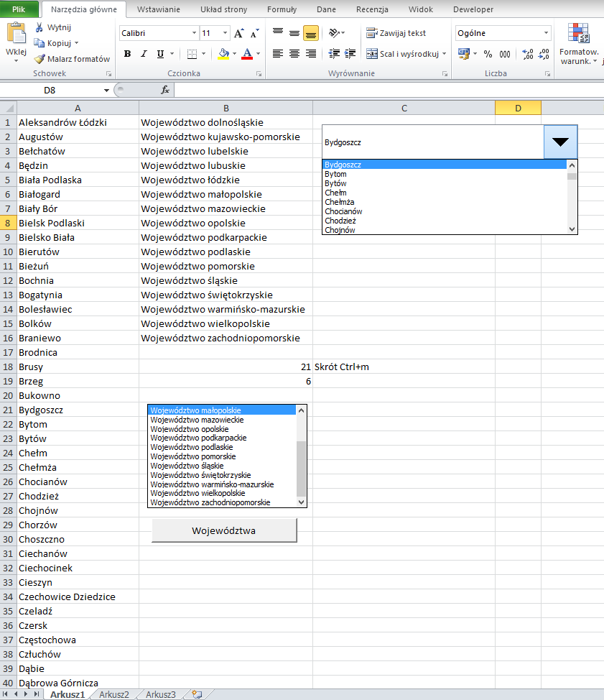Toggle italic formatting
This screenshot has width=604, height=700.
[x=144, y=54]
